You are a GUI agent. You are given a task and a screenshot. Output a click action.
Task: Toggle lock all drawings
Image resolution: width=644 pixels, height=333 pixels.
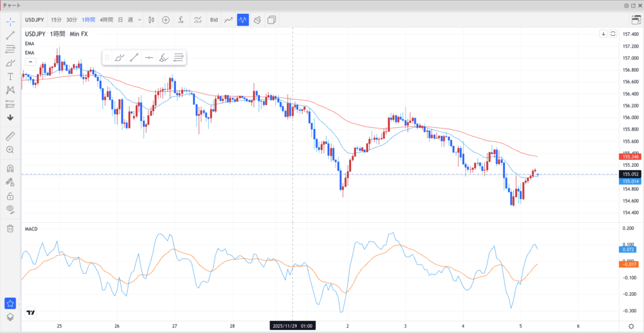click(10, 195)
